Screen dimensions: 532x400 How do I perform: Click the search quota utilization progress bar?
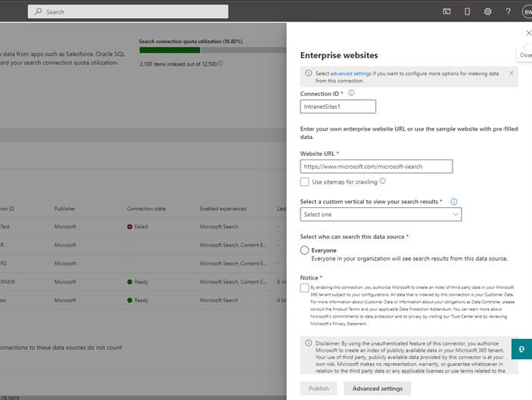[x=213, y=50]
